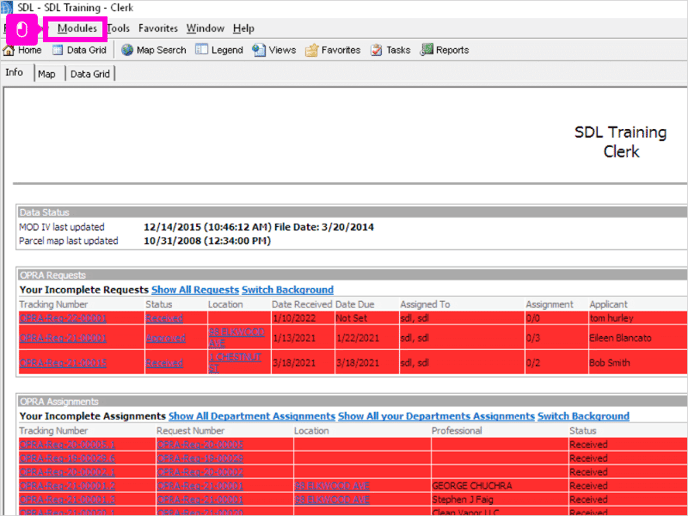This screenshot has width=688, height=516.
Task: Select the SDL Training Clerk heading
Action: point(620,142)
